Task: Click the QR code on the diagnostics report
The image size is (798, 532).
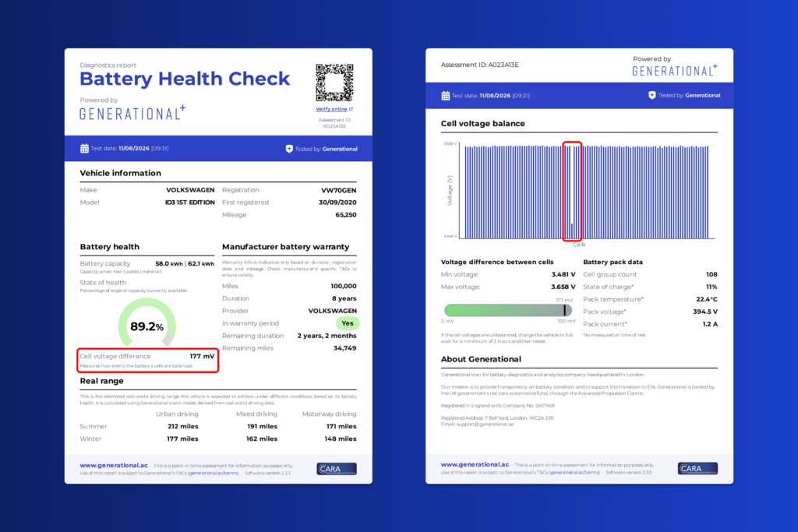Action: pos(334,83)
